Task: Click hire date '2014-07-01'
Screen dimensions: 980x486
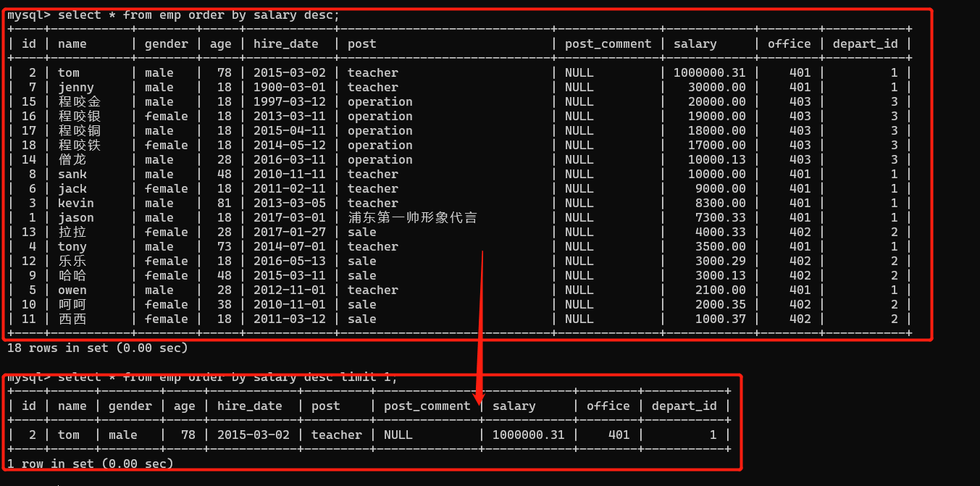Action: pos(290,246)
